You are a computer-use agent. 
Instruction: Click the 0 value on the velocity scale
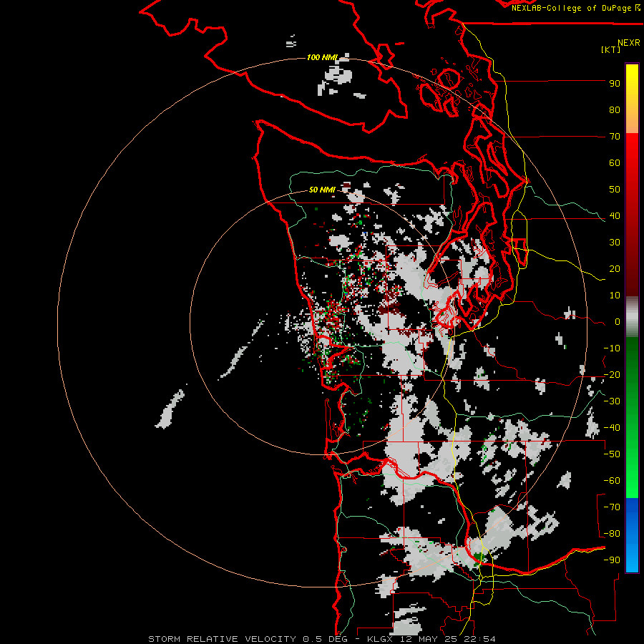(x=618, y=322)
